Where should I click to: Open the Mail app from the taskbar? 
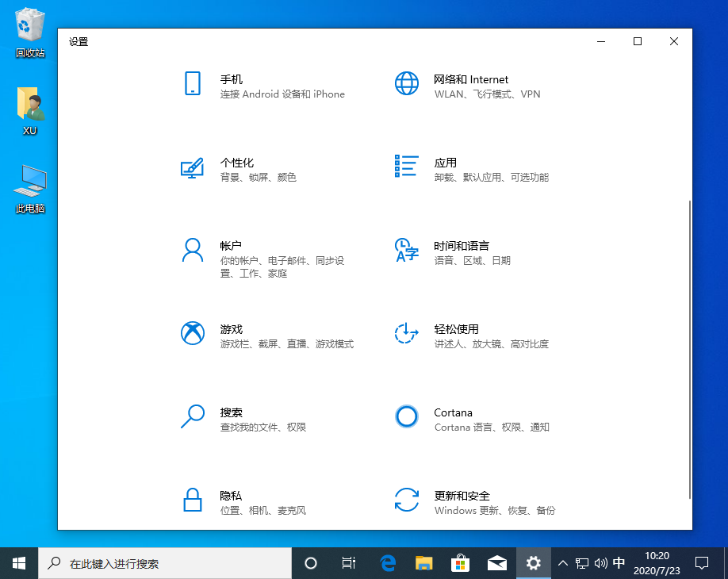496,562
